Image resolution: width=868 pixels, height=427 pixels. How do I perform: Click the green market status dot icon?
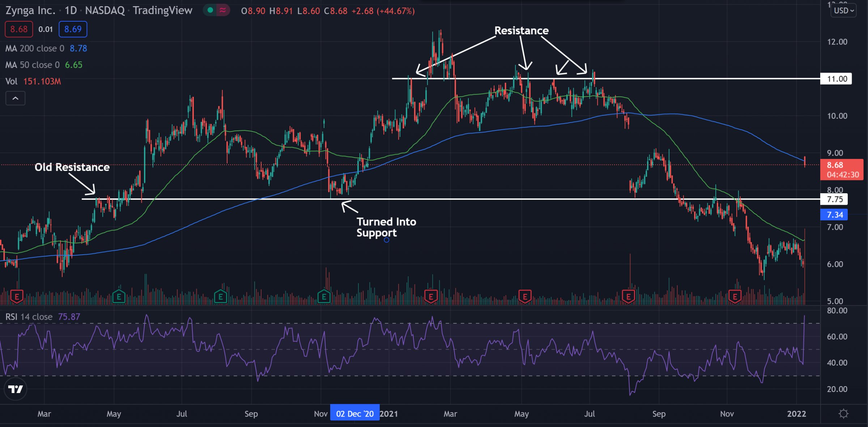tap(210, 10)
